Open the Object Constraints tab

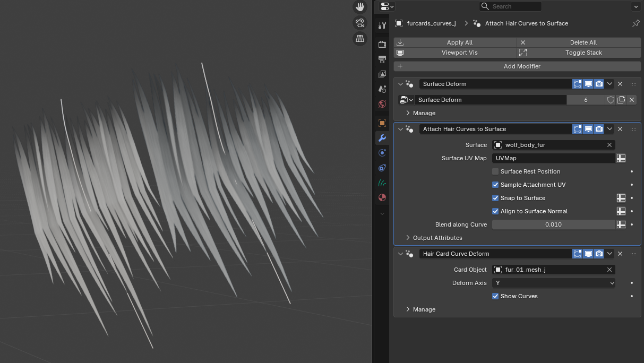(x=382, y=168)
